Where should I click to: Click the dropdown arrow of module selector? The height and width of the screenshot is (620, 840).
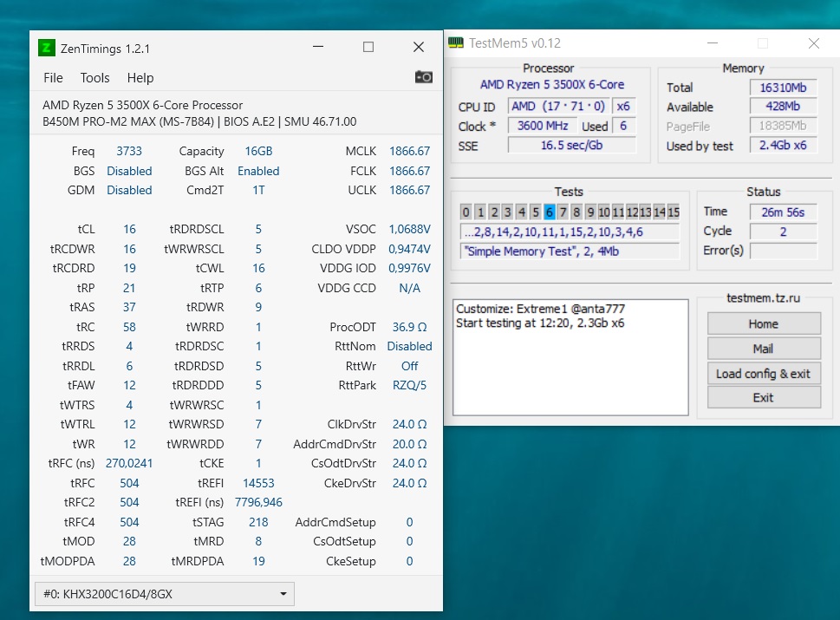[x=283, y=594]
